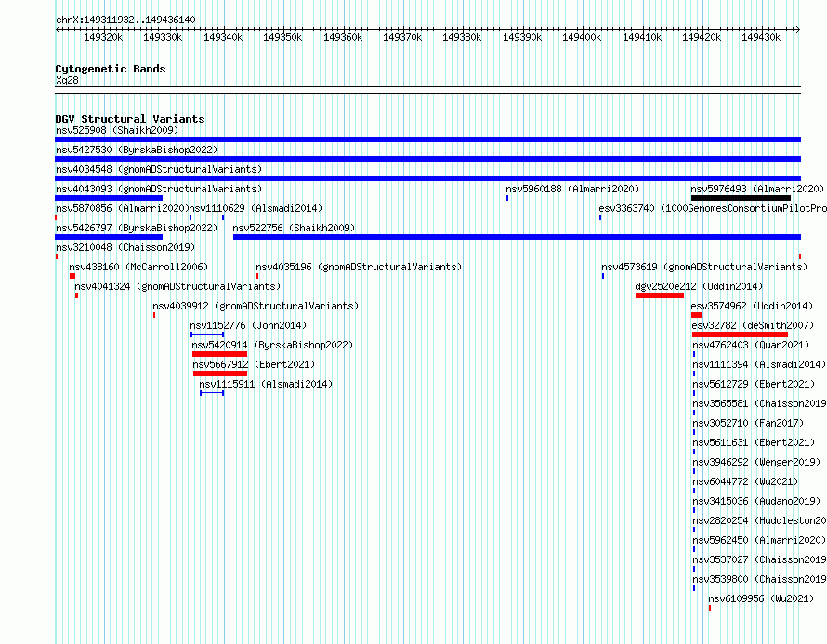Click the red esv32782 feature bar

740,335
